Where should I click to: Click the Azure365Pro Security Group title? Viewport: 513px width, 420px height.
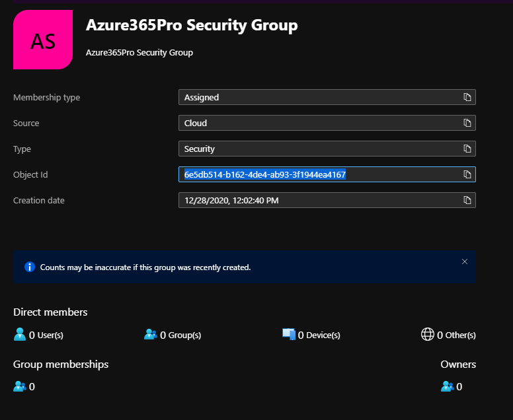tap(192, 25)
